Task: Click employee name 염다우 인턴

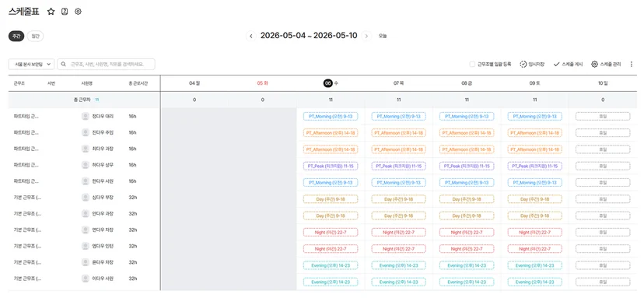Action: click(103, 246)
